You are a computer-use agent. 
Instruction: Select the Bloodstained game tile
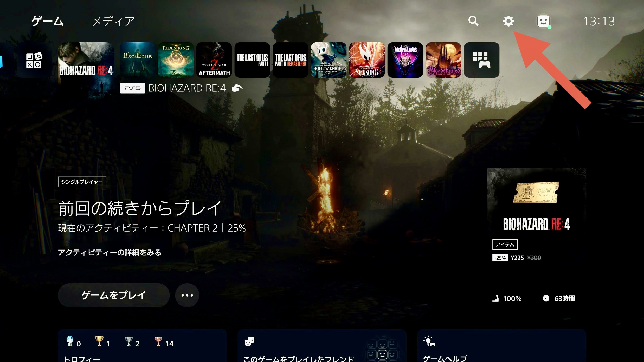click(443, 60)
